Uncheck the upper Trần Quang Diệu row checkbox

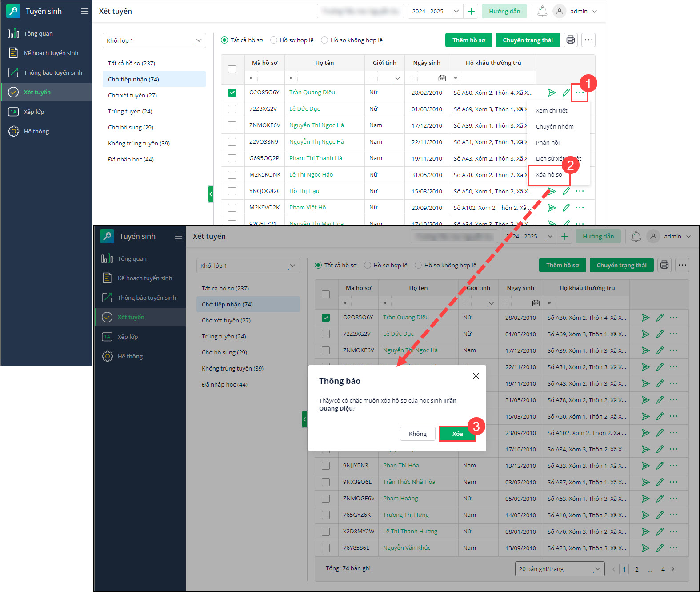(232, 93)
